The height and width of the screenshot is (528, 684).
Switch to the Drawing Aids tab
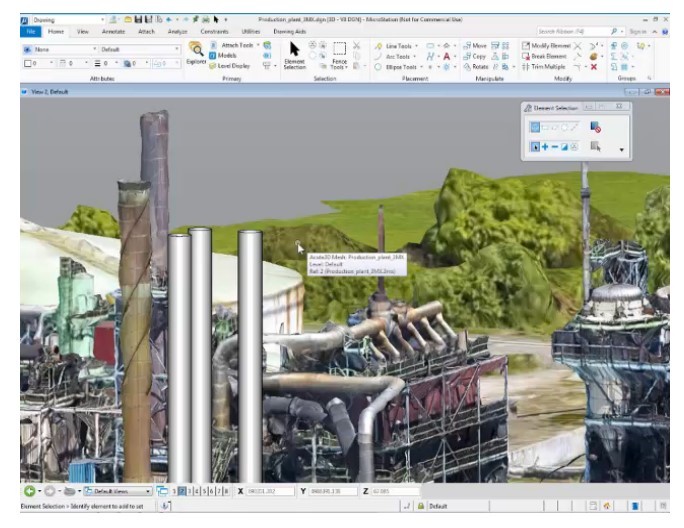click(x=290, y=31)
